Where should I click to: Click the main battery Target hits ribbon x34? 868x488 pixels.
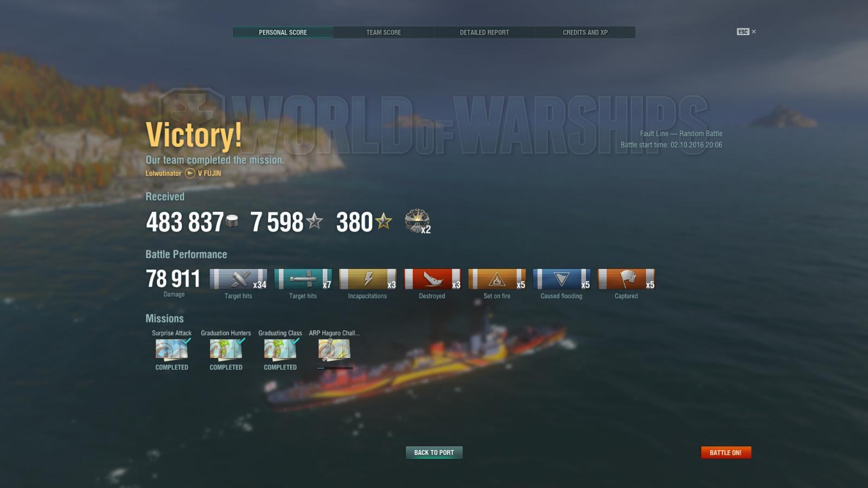click(238, 279)
